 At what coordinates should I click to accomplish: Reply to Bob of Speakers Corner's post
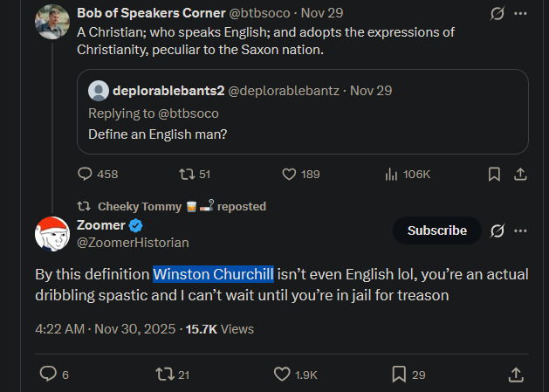[x=85, y=174]
